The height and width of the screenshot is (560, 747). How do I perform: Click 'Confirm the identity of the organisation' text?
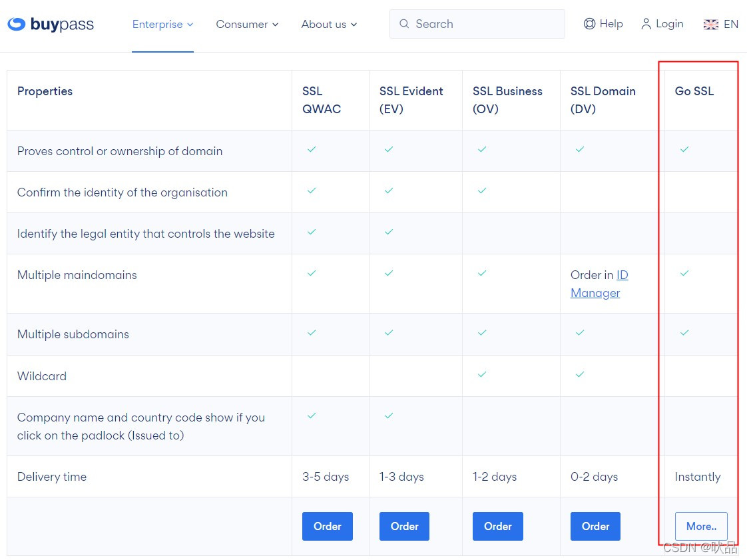pyautogui.click(x=123, y=192)
